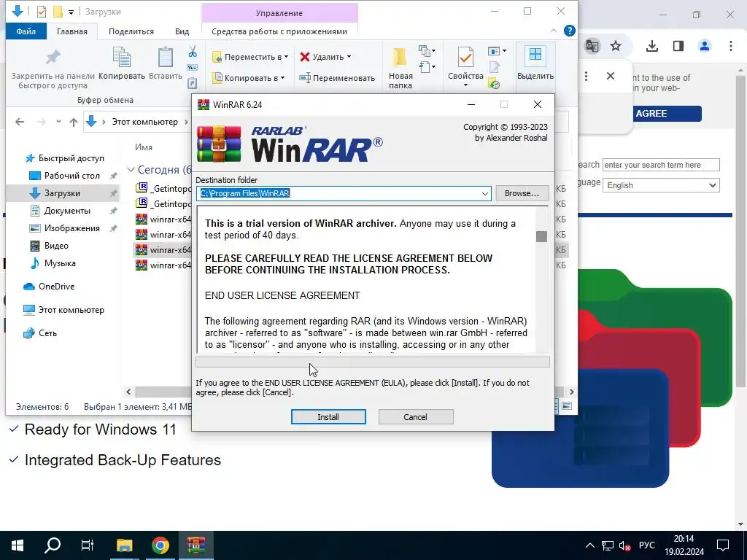The image size is (747, 560).
Task: Move the license agreement scrollbar thumb
Action: (541, 236)
